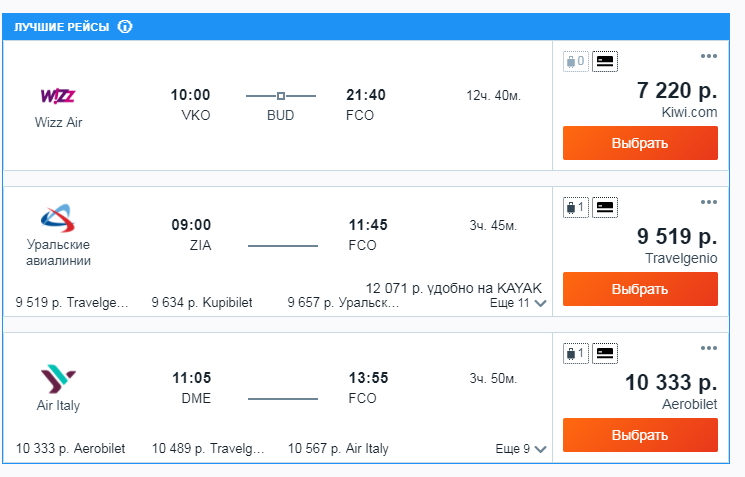Expand Еще 9 offers for Air Italy flight
This screenshot has height=477, width=745.
point(521,448)
